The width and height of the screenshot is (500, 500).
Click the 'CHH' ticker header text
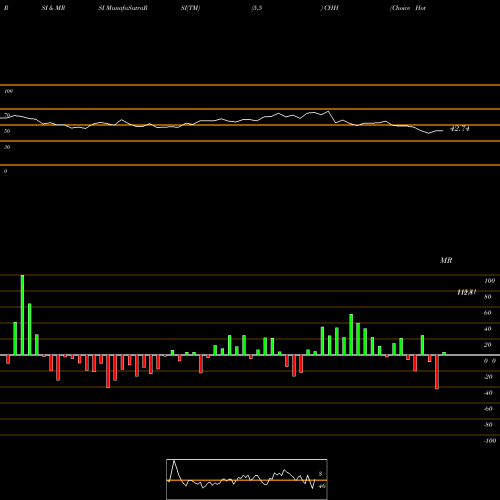pos(331,8)
